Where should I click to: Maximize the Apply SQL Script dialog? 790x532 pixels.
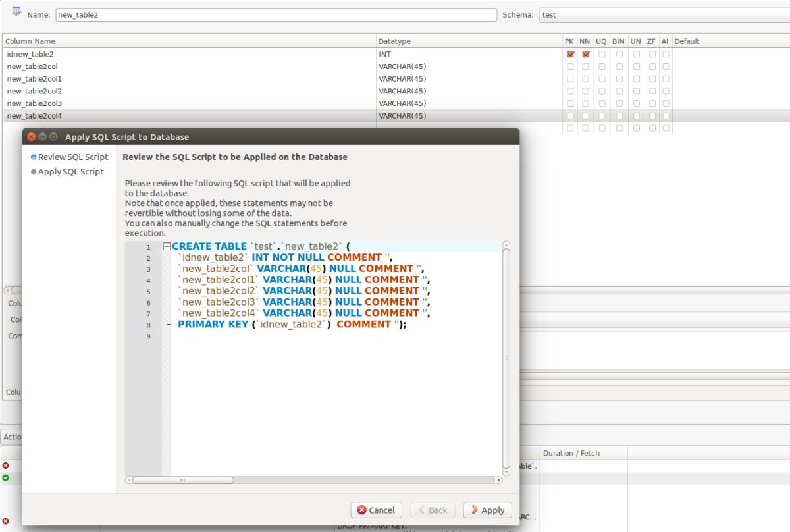tap(53, 137)
